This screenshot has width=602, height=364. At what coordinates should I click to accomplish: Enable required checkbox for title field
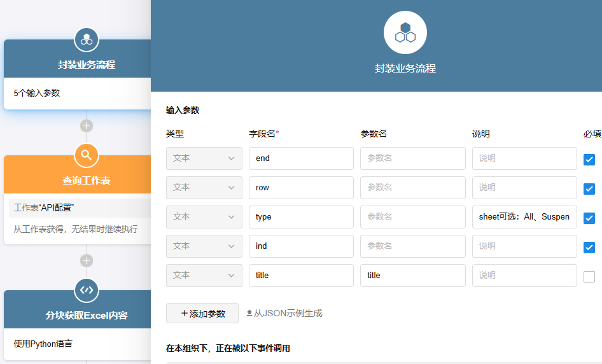589,276
